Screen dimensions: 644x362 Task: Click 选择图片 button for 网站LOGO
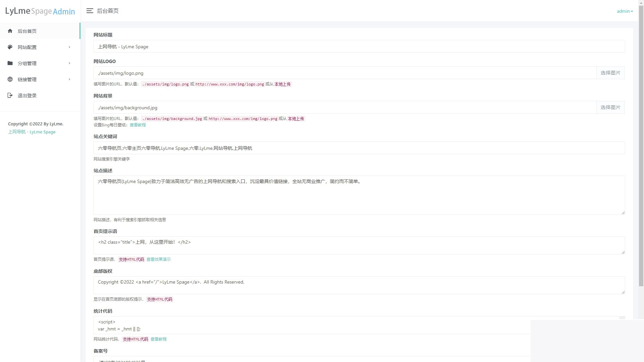click(x=610, y=73)
